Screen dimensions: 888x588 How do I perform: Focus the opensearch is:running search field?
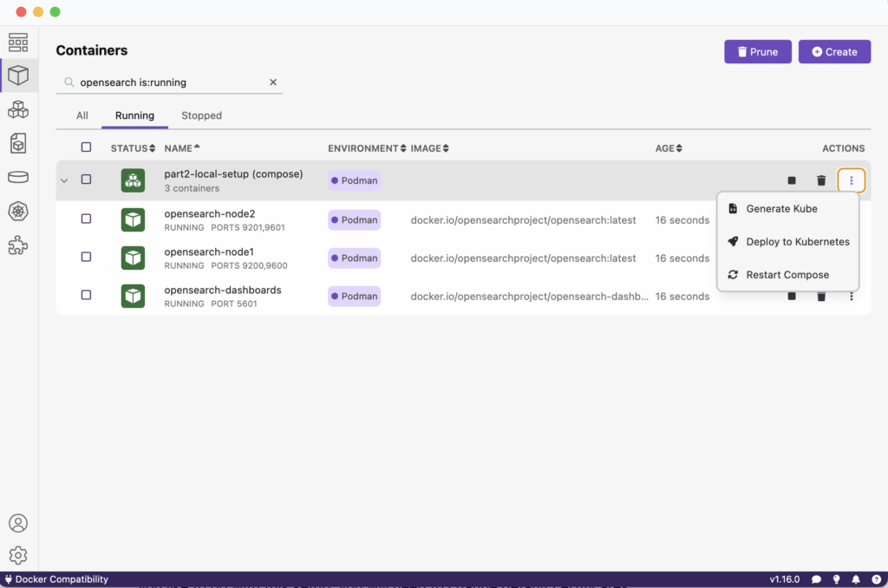pos(170,82)
